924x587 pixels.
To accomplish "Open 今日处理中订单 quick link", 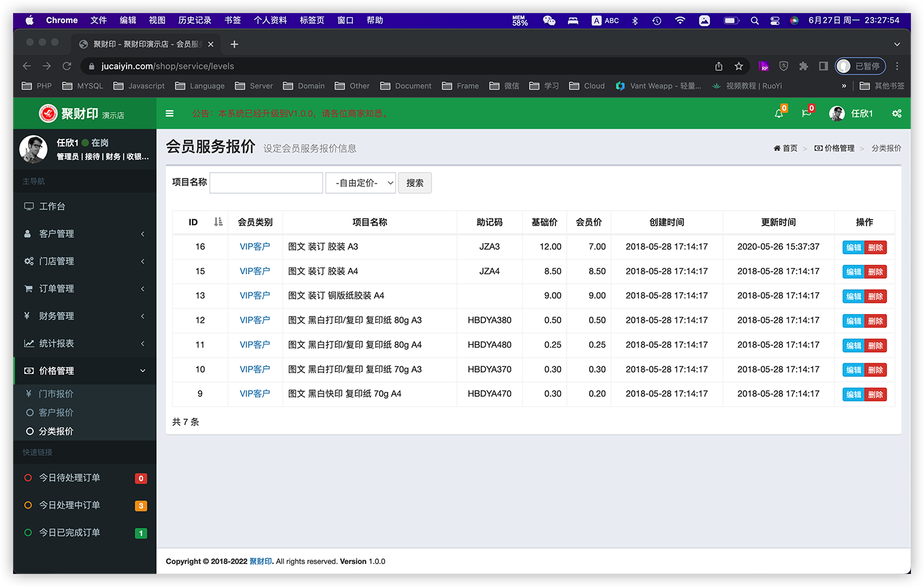I will [x=85, y=505].
